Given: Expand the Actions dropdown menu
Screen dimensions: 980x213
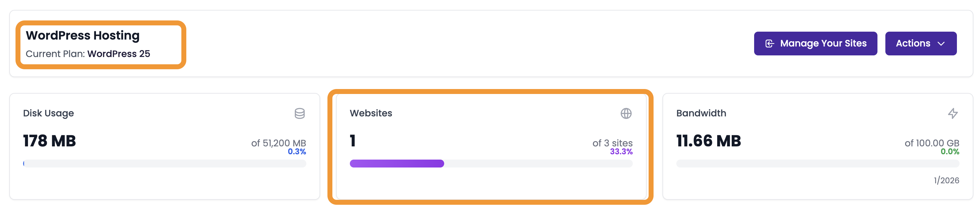Looking at the screenshot, I should click(x=920, y=44).
